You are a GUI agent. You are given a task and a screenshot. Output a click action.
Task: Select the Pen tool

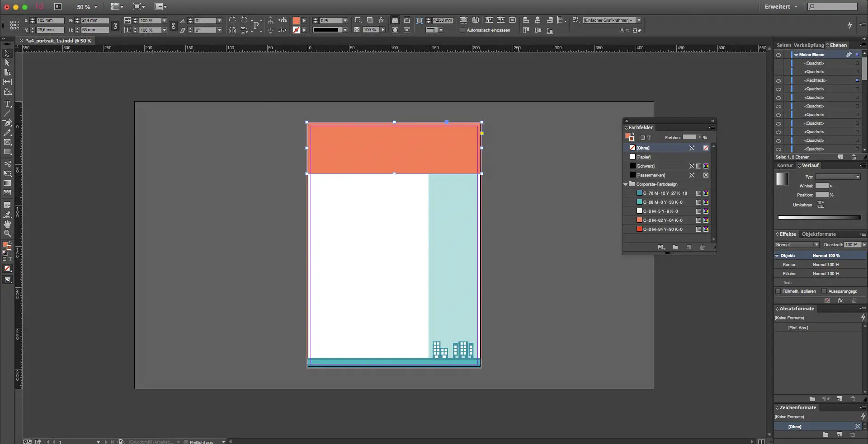pos(7,123)
